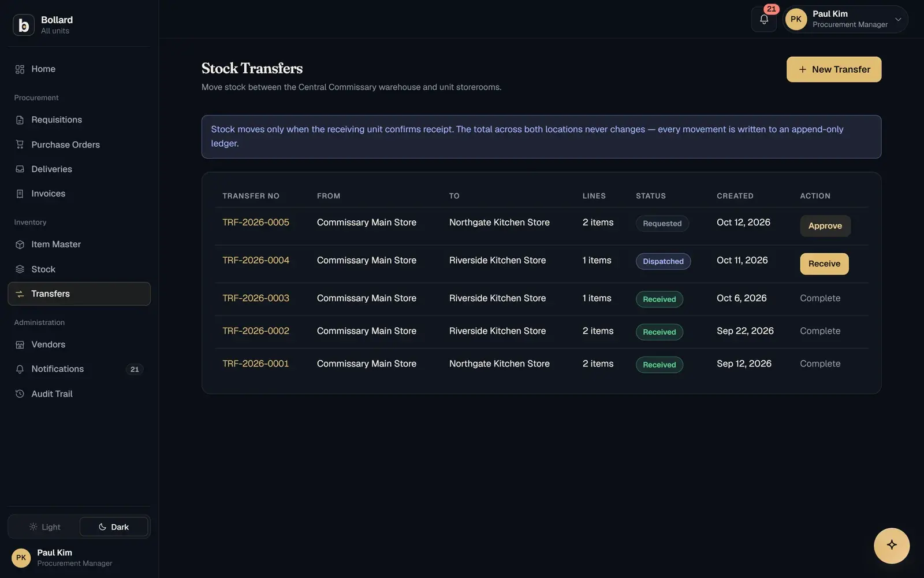Navigate to the Audit Trail page
Image resolution: width=924 pixels, height=578 pixels.
pyautogui.click(x=79, y=394)
